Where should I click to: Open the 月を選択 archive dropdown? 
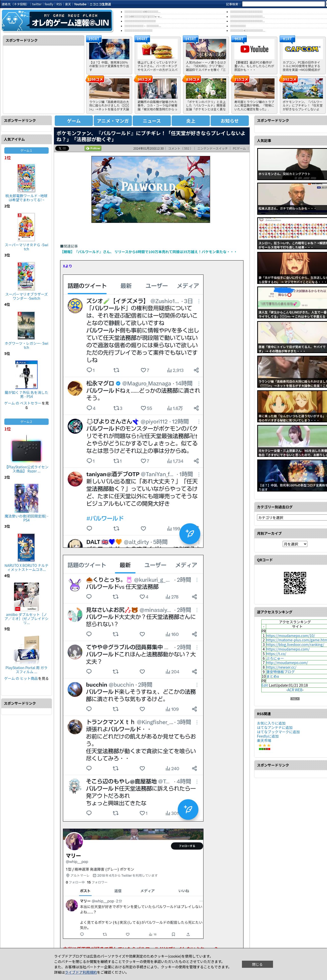(295, 544)
